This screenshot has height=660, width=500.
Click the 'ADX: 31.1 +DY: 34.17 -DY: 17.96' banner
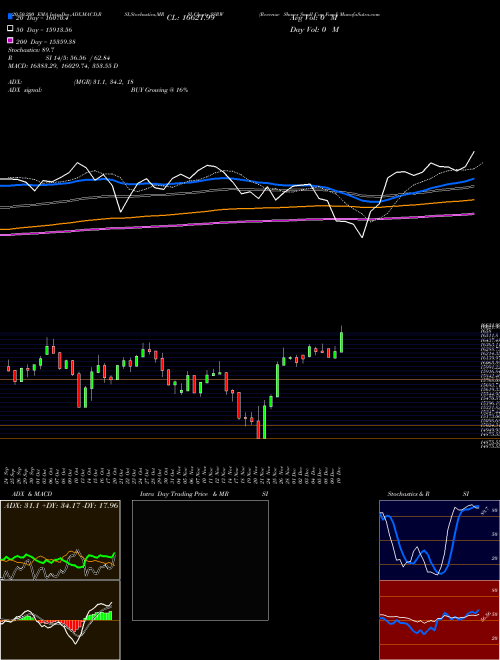61,505
